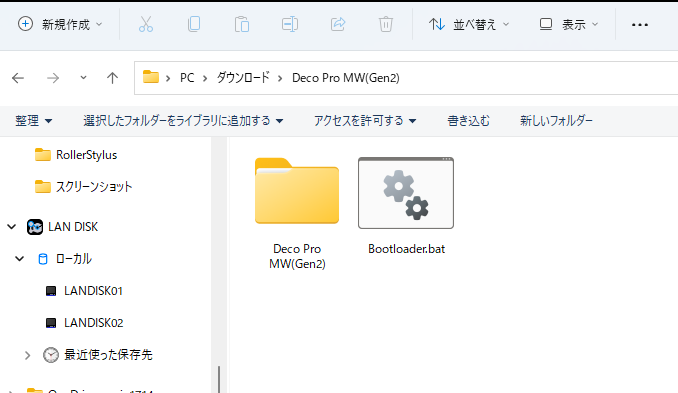Open the 表示 view dropdown
Viewport: 678px width, 393px height.
pyautogui.click(x=569, y=24)
